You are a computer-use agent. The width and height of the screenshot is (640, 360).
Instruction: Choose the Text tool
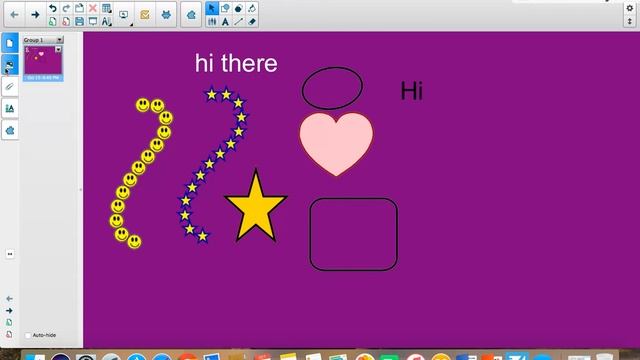[225, 21]
